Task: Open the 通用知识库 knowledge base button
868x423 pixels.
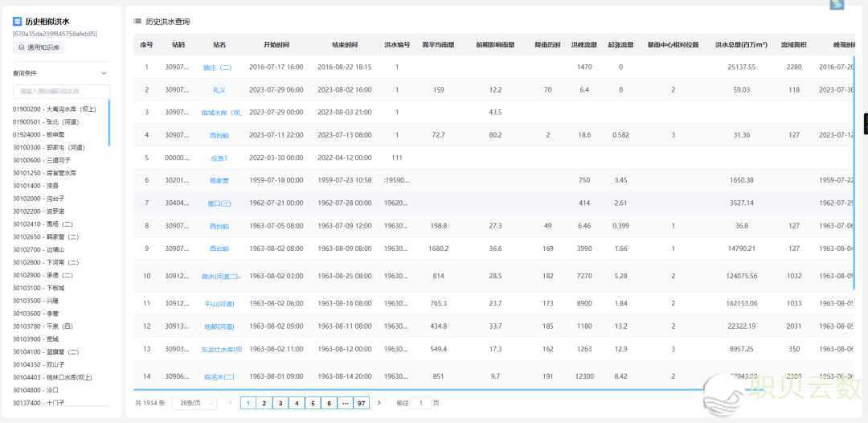Action: [39, 47]
